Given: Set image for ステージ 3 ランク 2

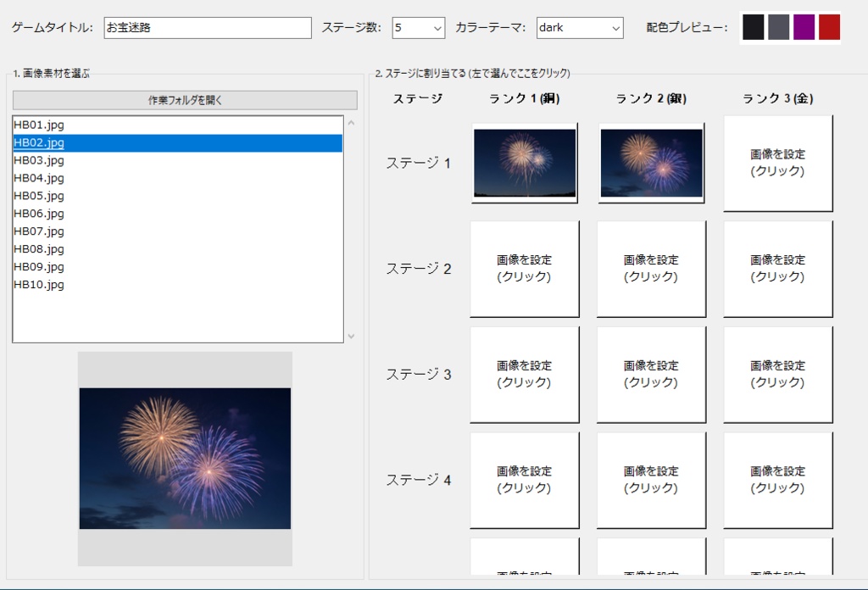Looking at the screenshot, I should click(x=652, y=375).
